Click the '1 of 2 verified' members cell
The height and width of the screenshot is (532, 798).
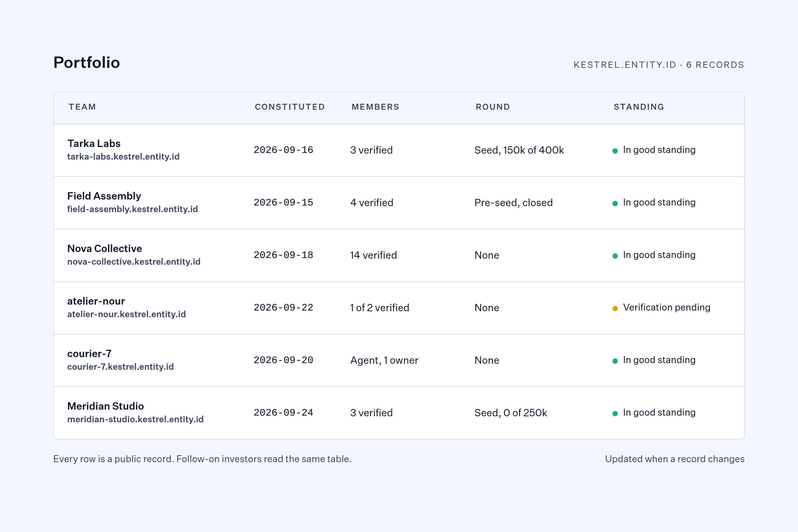click(380, 308)
